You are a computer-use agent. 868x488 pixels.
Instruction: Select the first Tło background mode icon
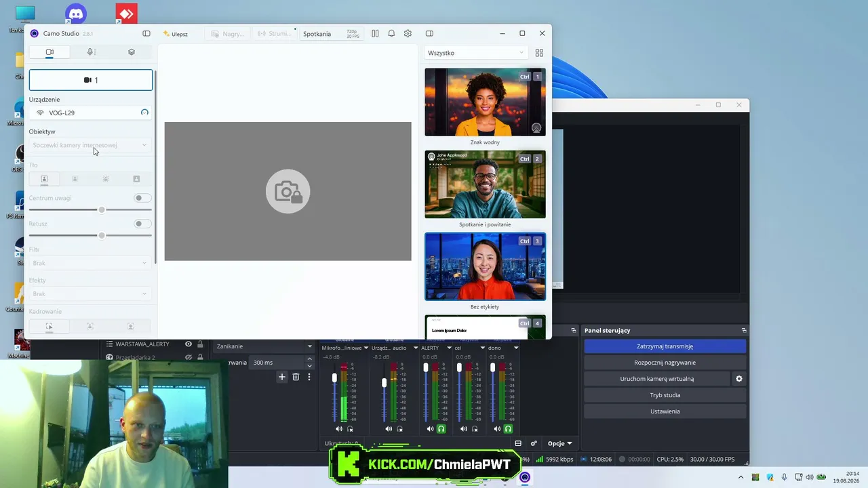click(44, 179)
